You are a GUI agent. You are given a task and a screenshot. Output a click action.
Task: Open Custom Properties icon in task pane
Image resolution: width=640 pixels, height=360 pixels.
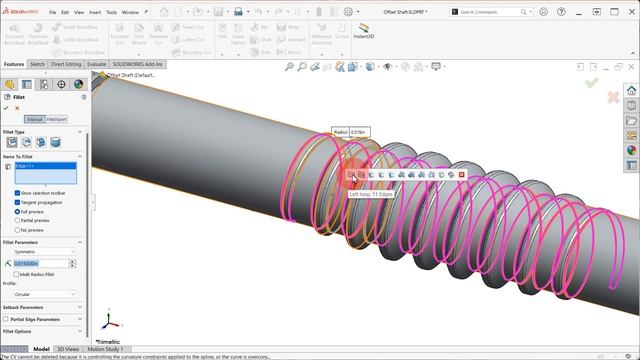tap(631, 165)
